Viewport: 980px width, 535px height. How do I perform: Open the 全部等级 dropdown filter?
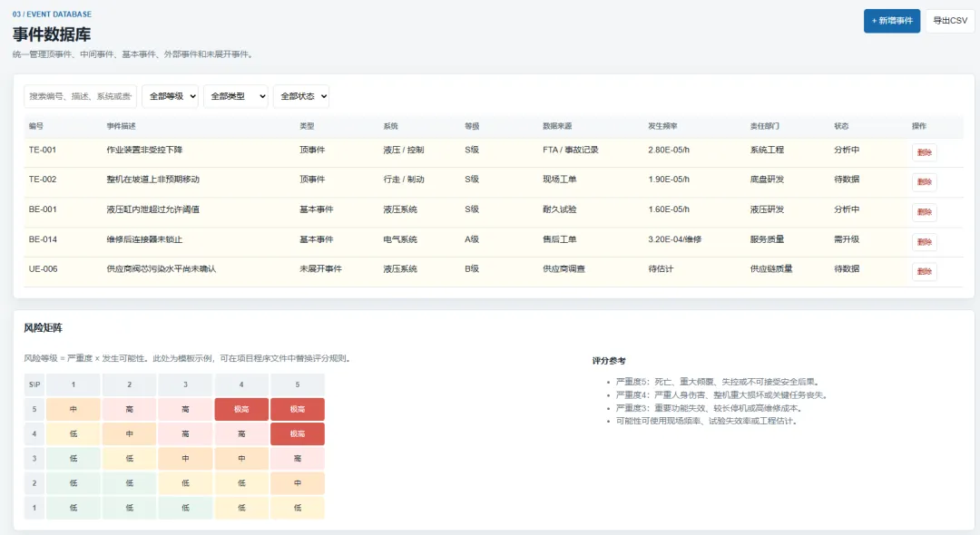170,96
